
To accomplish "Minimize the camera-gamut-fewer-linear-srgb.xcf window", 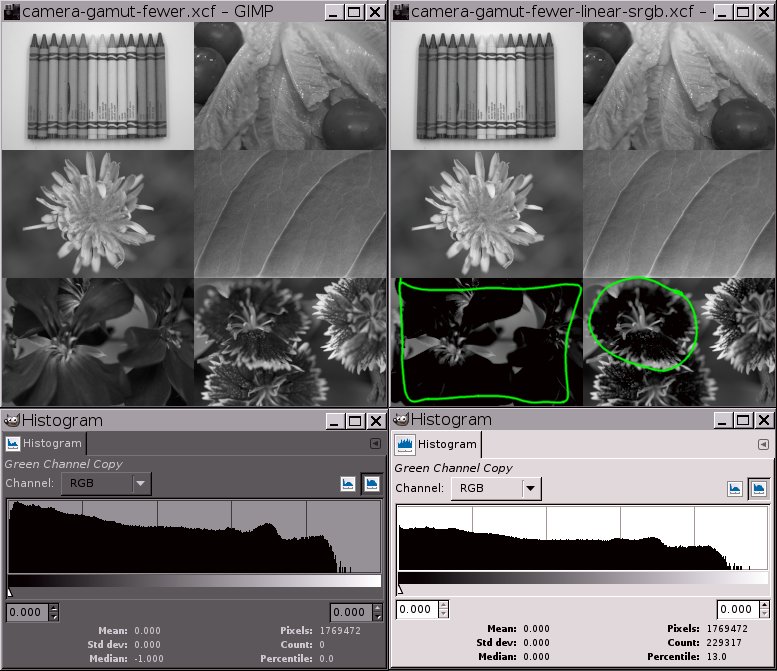I will 722,12.
